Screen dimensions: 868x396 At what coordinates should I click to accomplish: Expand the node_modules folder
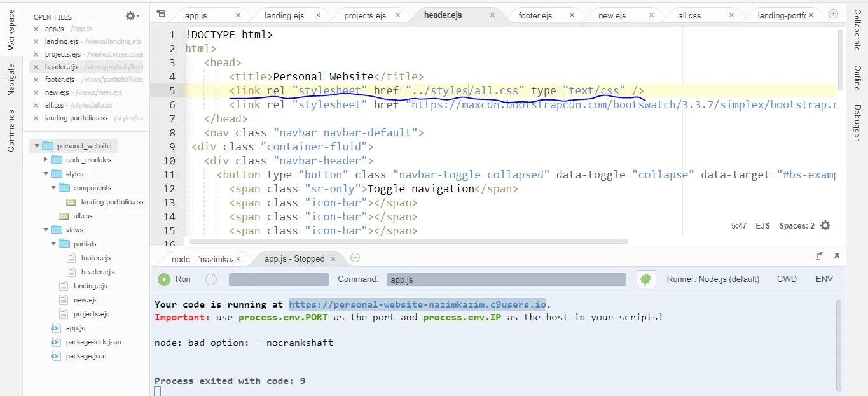click(46, 160)
